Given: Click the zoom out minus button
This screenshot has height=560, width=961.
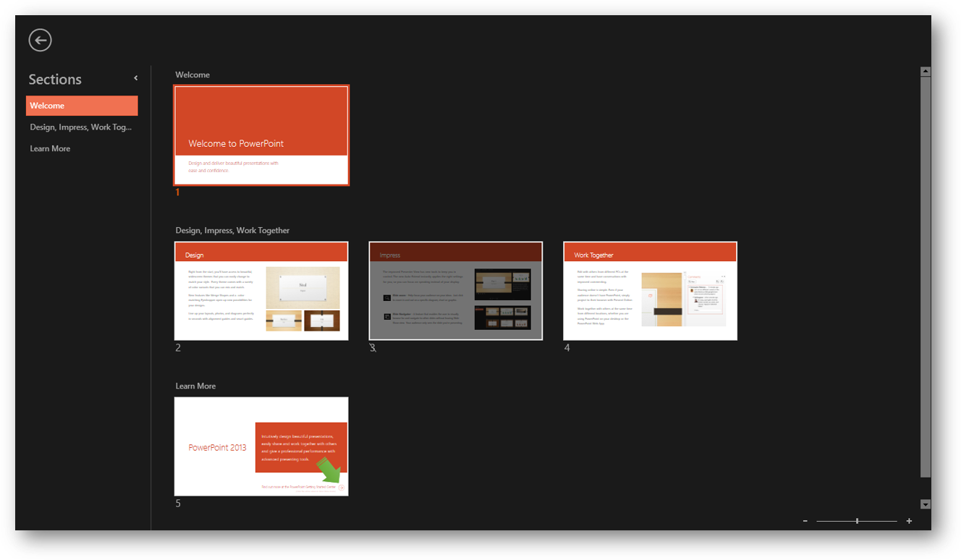Looking at the screenshot, I should [x=805, y=521].
